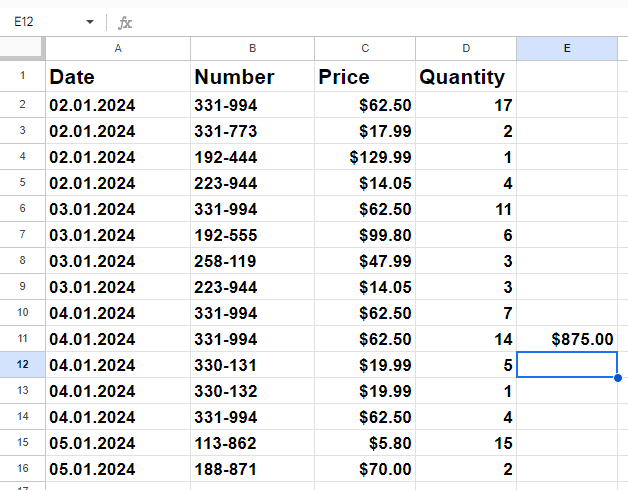This screenshot has height=490, width=628.
Task: Select column A header
Action: (x=118, y=48)
